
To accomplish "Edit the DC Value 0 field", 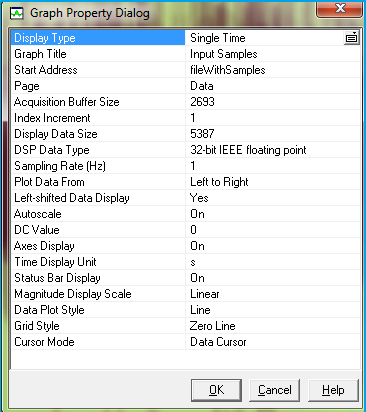I will [x=193, y=230].
